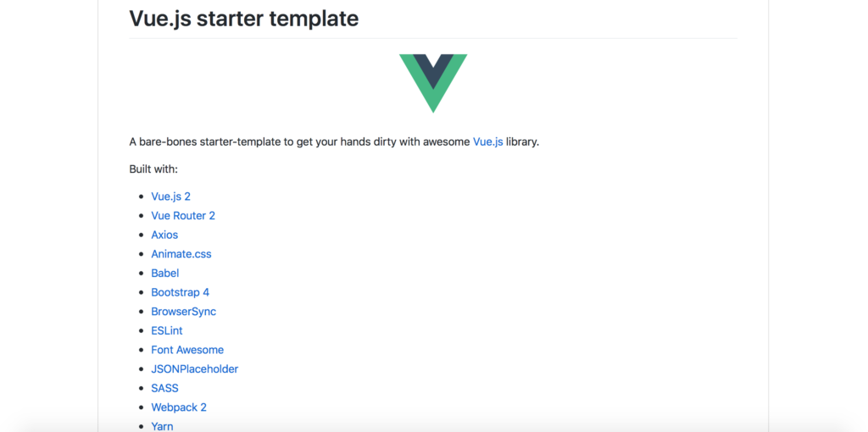
Task: Open the Vue.js link in the description sentence
Action: click(487, 141)
